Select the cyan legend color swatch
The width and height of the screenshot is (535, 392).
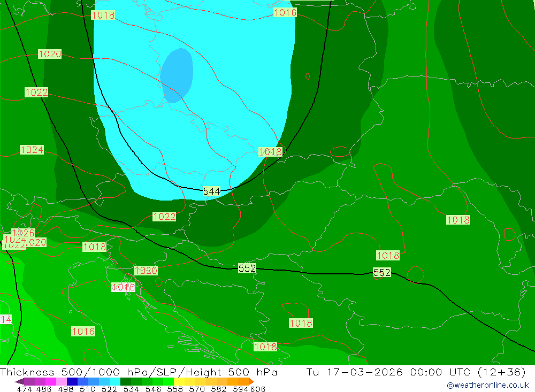click(x=115, y=381)
